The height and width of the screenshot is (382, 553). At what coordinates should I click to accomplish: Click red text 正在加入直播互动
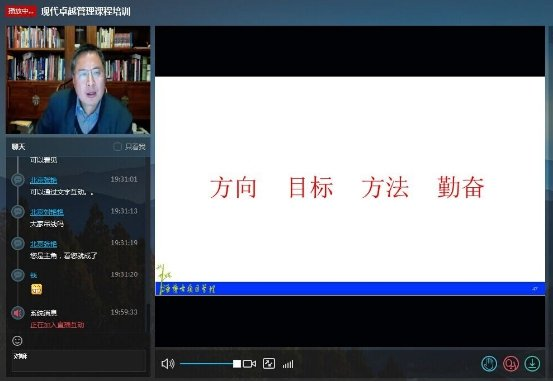[x=57, y=325]
